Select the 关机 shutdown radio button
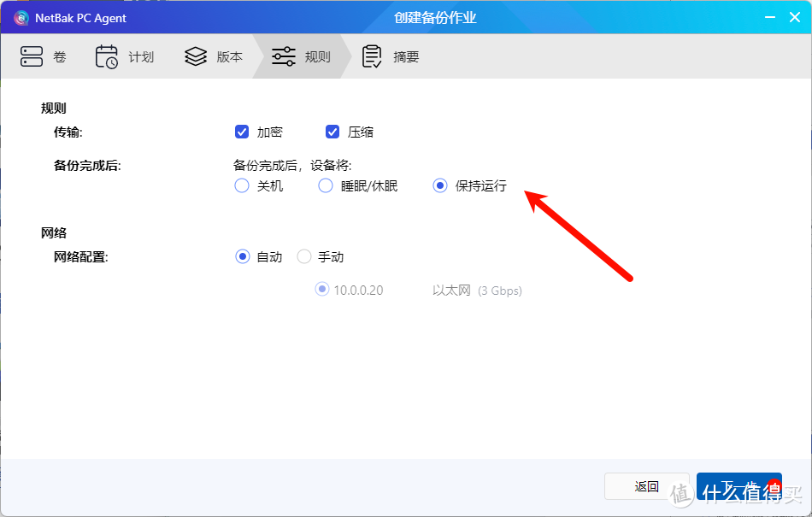 [242, 185]
